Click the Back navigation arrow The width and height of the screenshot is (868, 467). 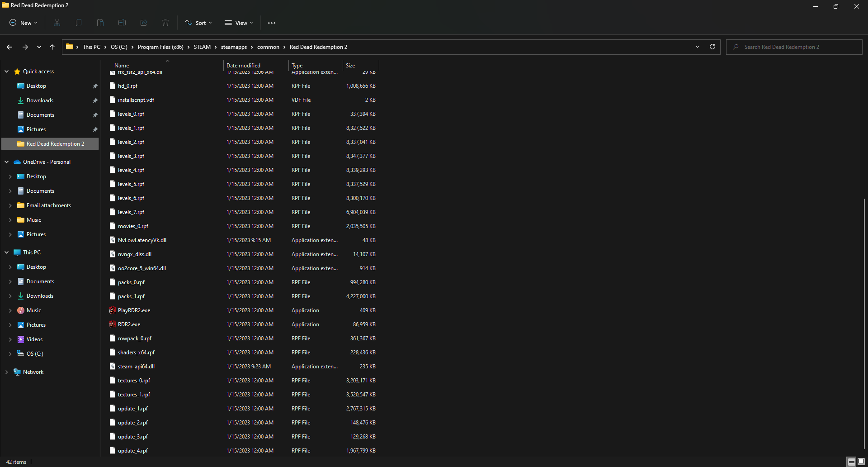(9, 47)
